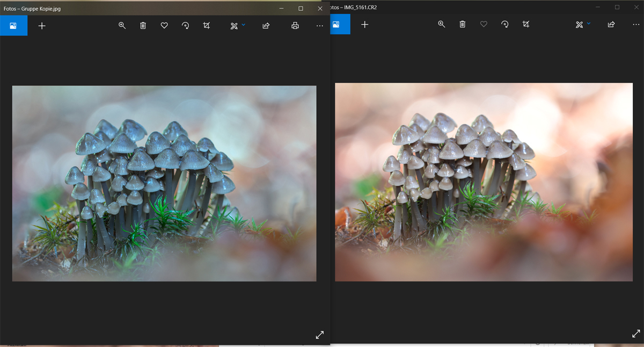This screenshot has width=644, height=347.
Task: Click the warm-toned mushroom photo in the right window
Action: (484, 182)
